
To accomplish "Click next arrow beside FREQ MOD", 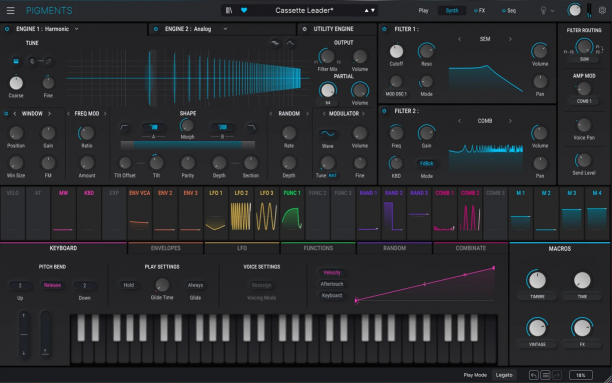I will point(105,114).
